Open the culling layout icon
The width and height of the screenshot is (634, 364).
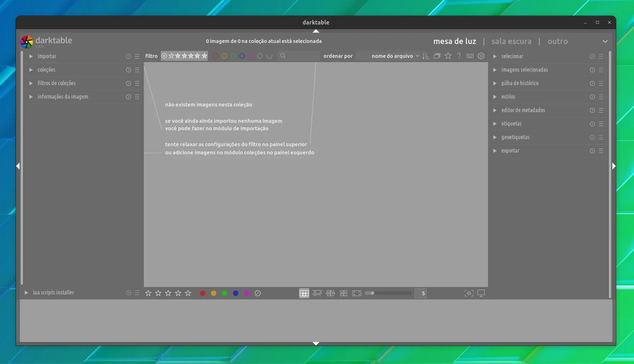point(330,293)
